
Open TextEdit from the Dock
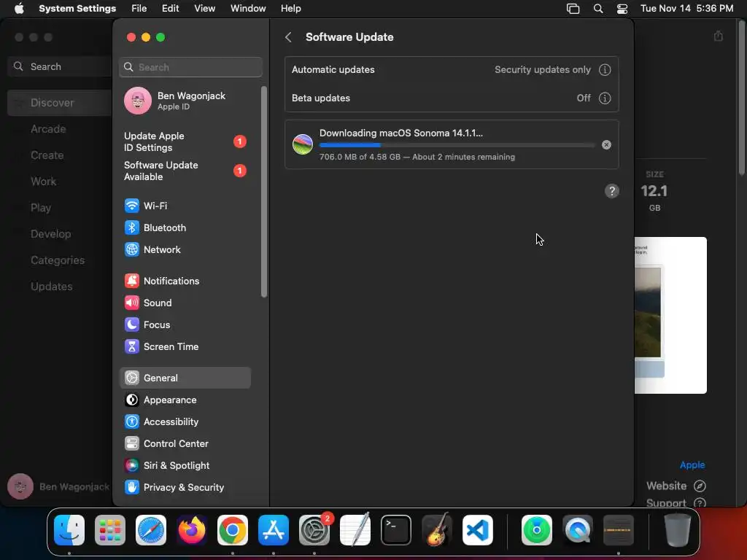(x=355, y=530)
